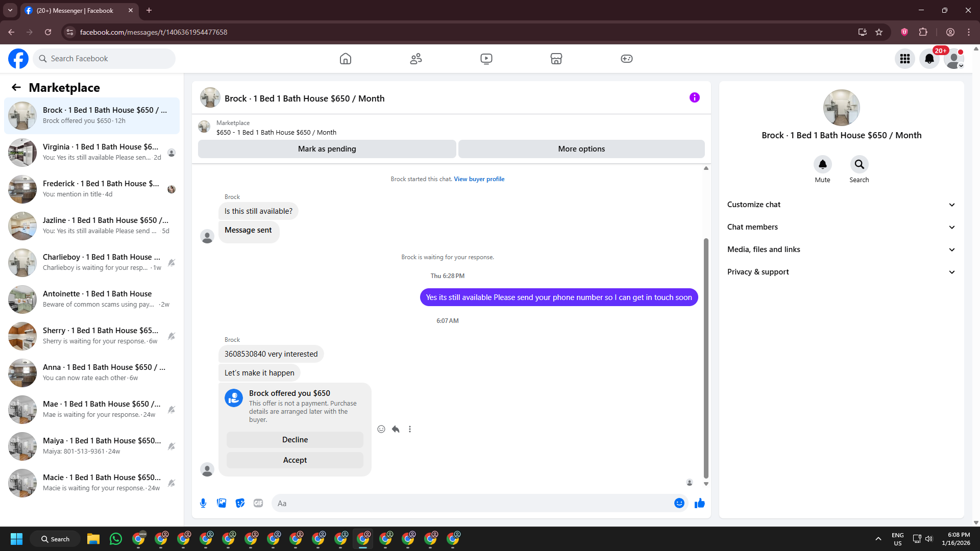Expand Media, files and links section

click(x=841, y=249)
